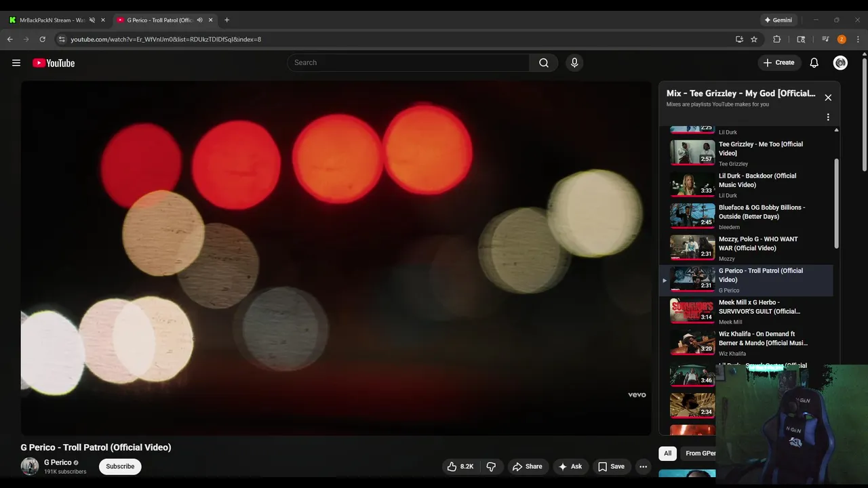Play Meek Mill x G Herbo Survivor's Guilt
Viewport: 868px width, 488px height.
746,312
